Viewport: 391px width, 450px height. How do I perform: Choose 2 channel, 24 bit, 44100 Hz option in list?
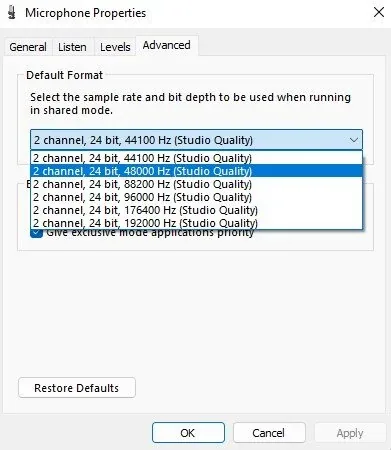pyautogui.click(x=196, y=158)
